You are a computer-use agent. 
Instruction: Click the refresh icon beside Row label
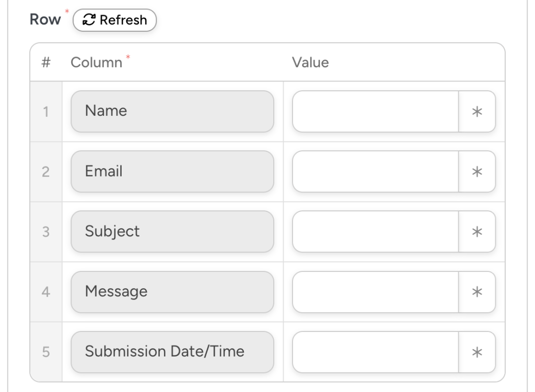88,20
